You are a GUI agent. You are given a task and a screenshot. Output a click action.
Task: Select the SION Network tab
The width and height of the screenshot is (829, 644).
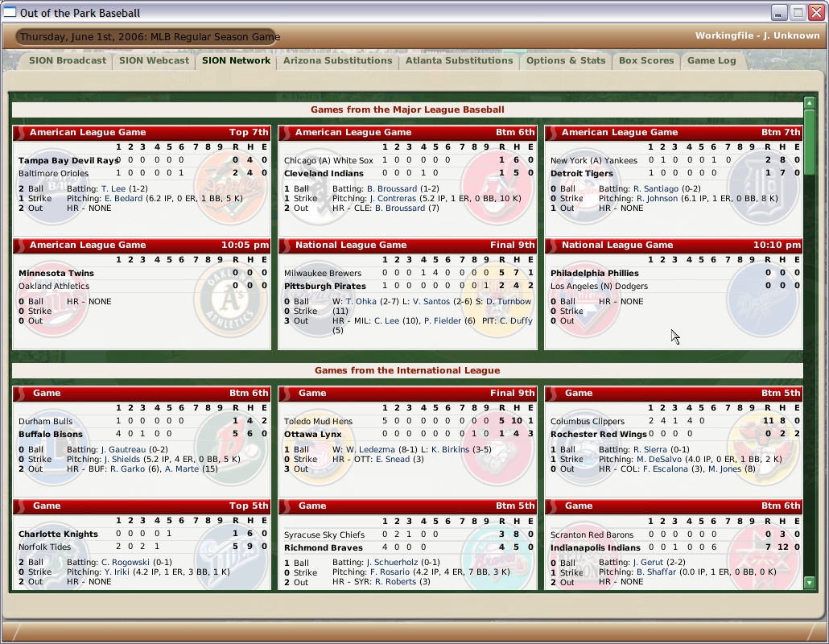pos(237,60)
